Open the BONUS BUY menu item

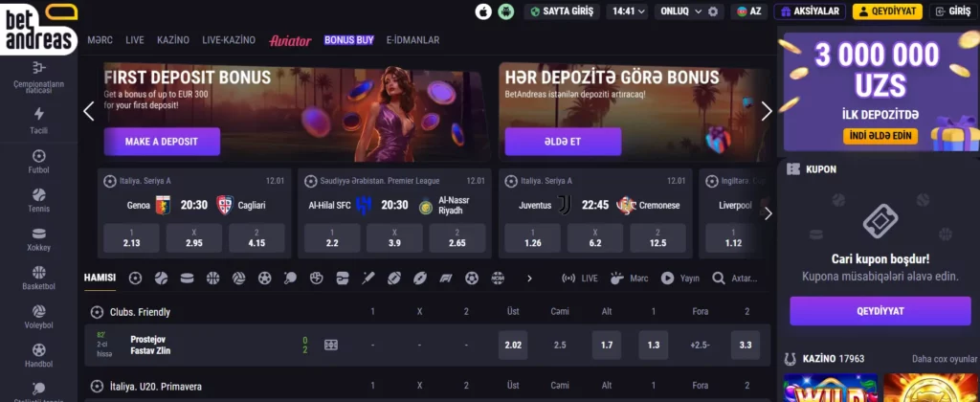[348, 40]
